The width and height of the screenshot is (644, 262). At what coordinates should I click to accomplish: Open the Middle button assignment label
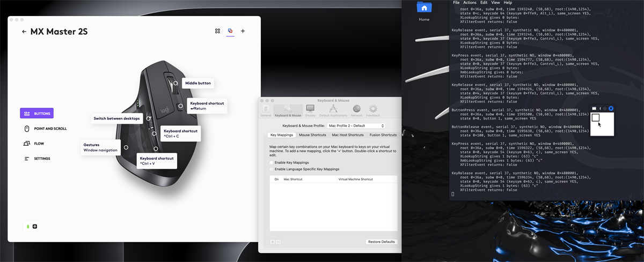coord(198,83)
